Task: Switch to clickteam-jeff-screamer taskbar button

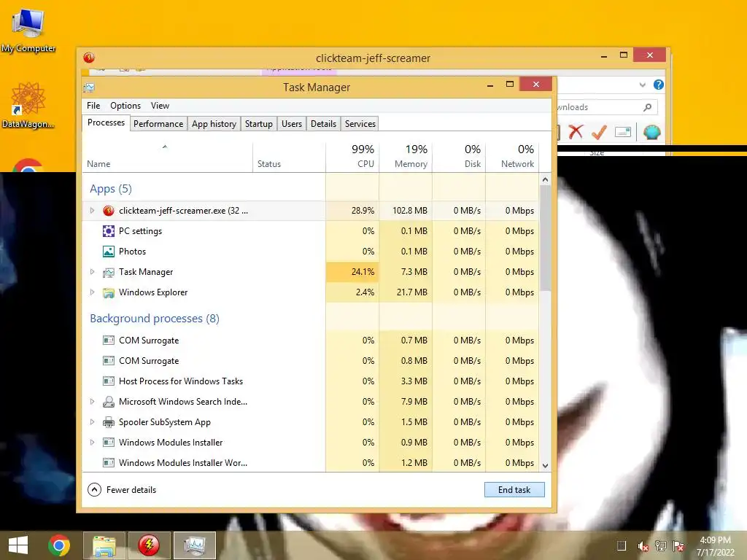Action: (149, 545)
